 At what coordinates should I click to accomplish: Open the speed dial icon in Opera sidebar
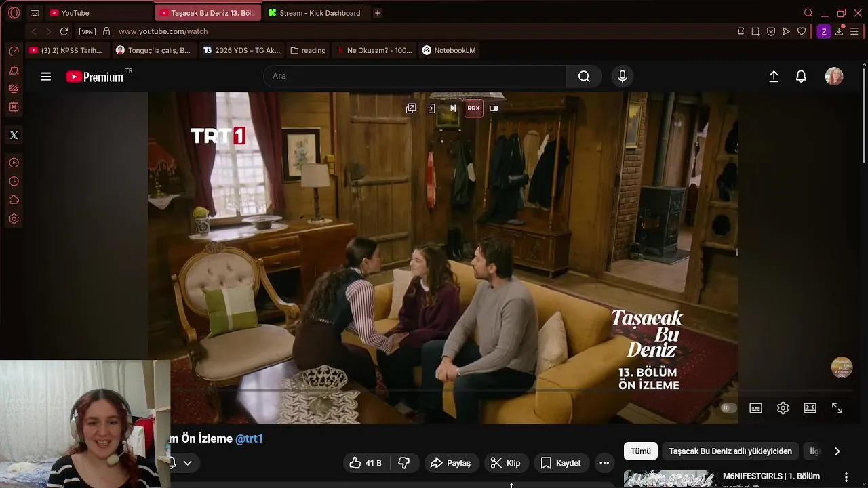[14, 52]
